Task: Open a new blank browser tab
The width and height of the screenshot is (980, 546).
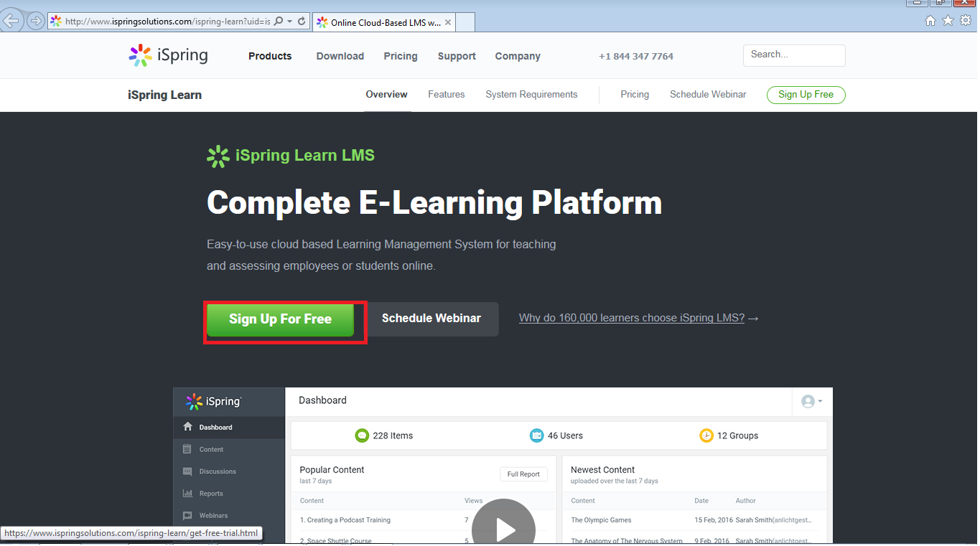Action: tap(465, 22)
